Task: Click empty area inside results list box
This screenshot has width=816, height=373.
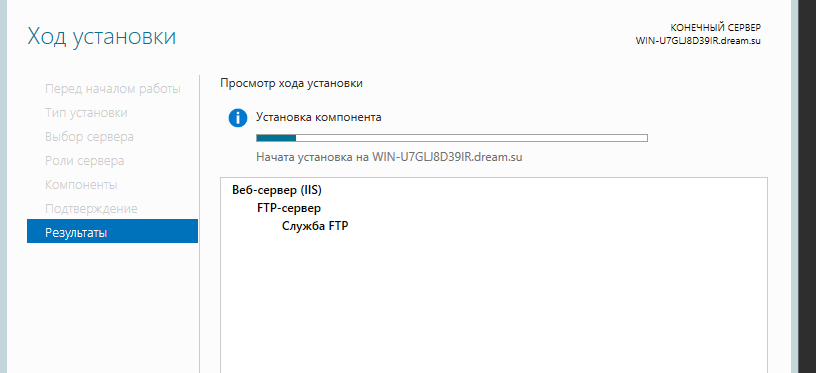Action: click(x=493, y=302)
